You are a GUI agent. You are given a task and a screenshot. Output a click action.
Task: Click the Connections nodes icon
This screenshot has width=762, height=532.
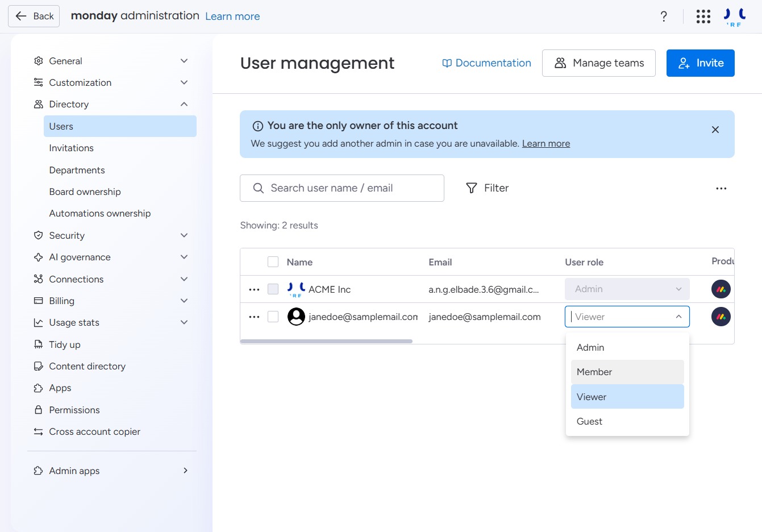pyautogui.click(x=39, y=279)
